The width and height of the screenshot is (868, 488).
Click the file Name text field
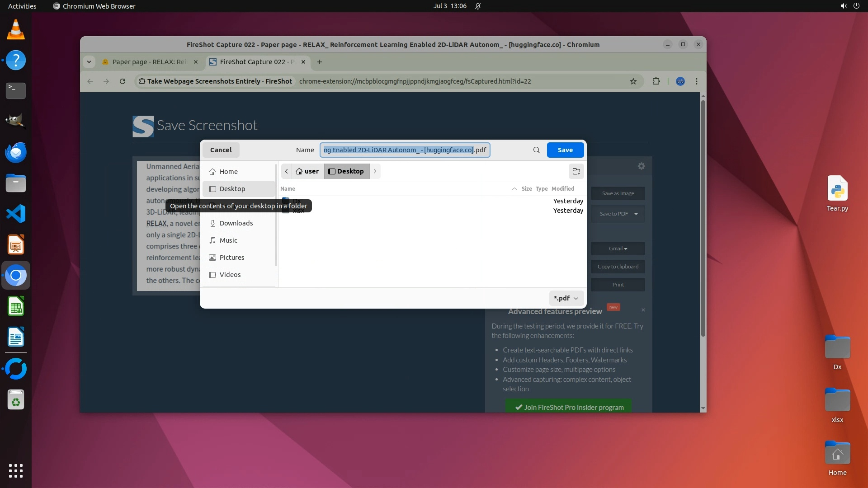405,150
